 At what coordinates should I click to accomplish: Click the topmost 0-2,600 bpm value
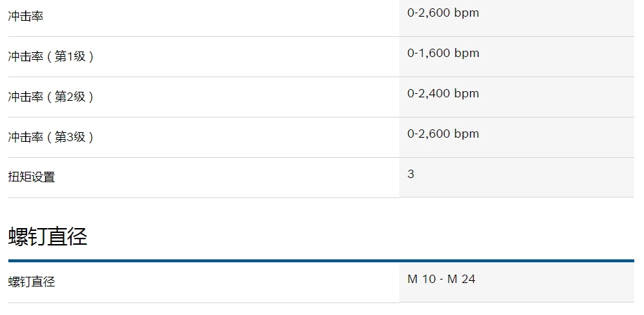click(x=443, y=13)
